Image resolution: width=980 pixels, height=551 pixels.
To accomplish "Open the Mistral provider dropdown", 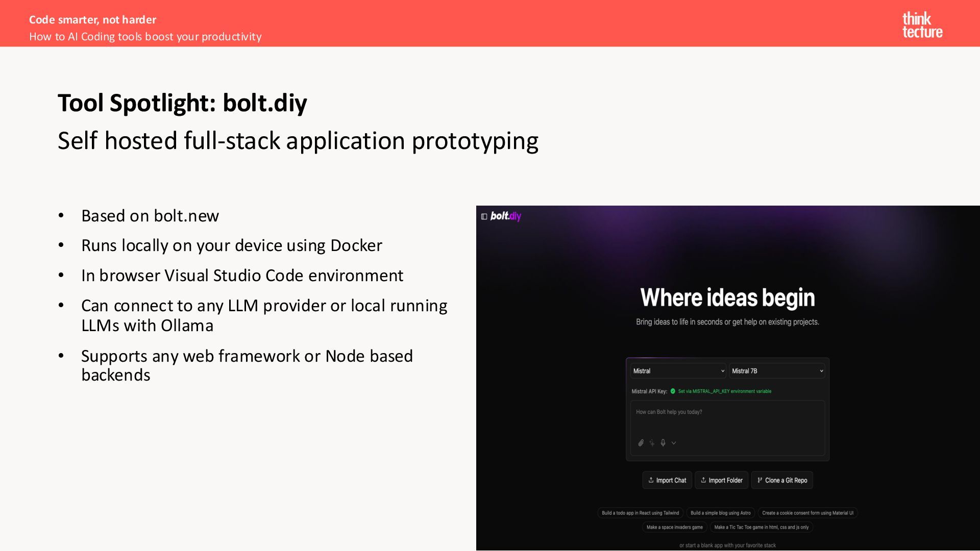I will pyautogui.click(x=678, y=371).
